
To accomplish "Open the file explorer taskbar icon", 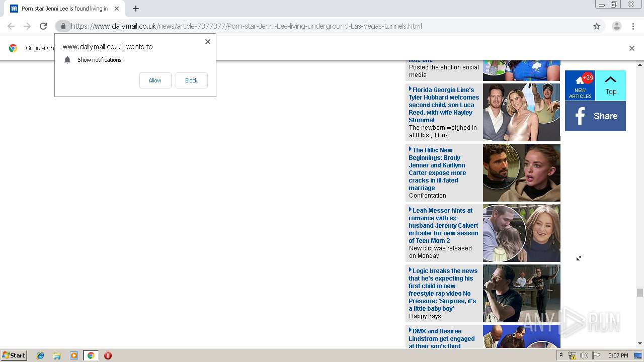I will (57, 355).
